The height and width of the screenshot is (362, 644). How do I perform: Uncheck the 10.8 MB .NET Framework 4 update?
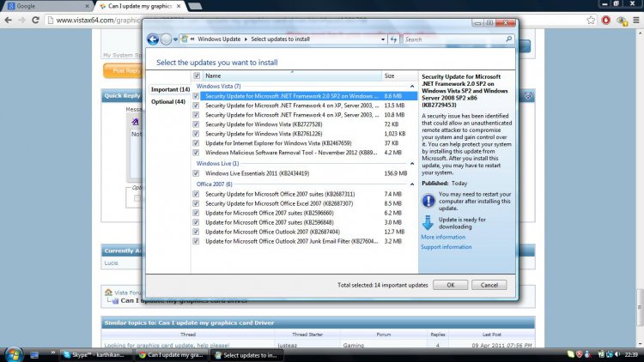[x=196, y=115]
